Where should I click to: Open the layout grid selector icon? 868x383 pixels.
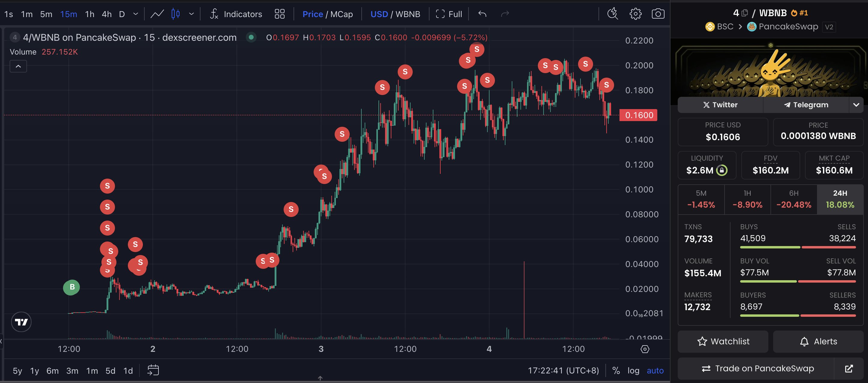[x=279, y=14]
